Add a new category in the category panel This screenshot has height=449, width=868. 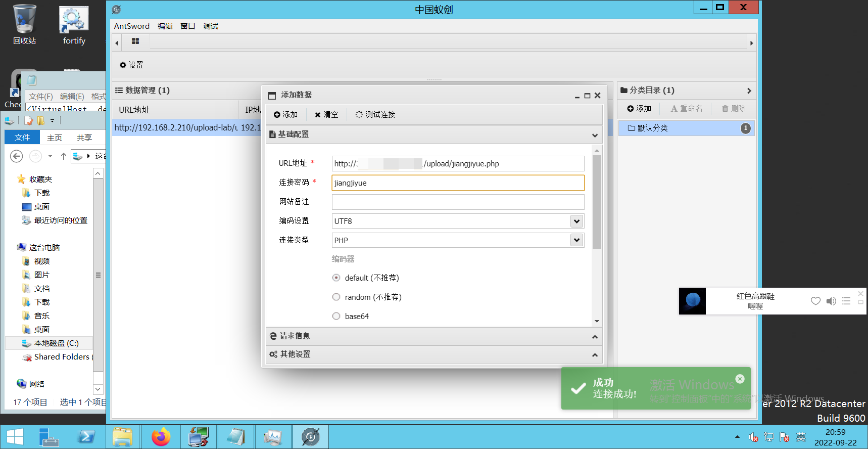point(639,109)
